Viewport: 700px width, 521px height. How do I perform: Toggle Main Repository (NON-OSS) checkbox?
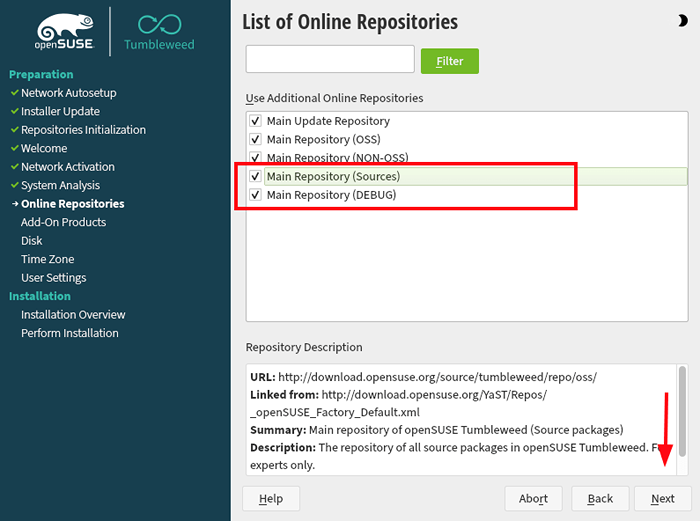[255, 158]
